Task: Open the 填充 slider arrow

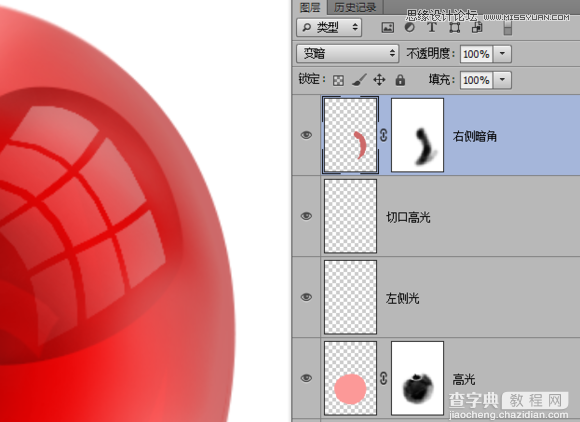Action: click(502, 80)
